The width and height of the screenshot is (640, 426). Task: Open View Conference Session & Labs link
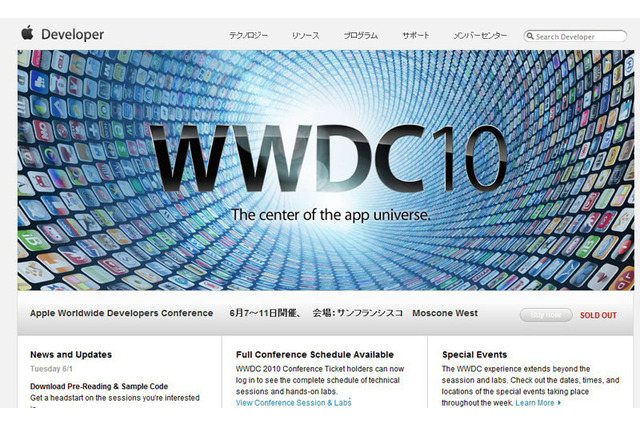(x=293, y=403)
